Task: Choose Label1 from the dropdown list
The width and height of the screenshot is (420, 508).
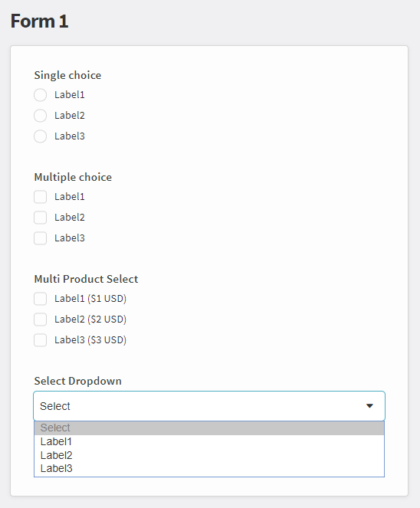Action: [209, 441]
